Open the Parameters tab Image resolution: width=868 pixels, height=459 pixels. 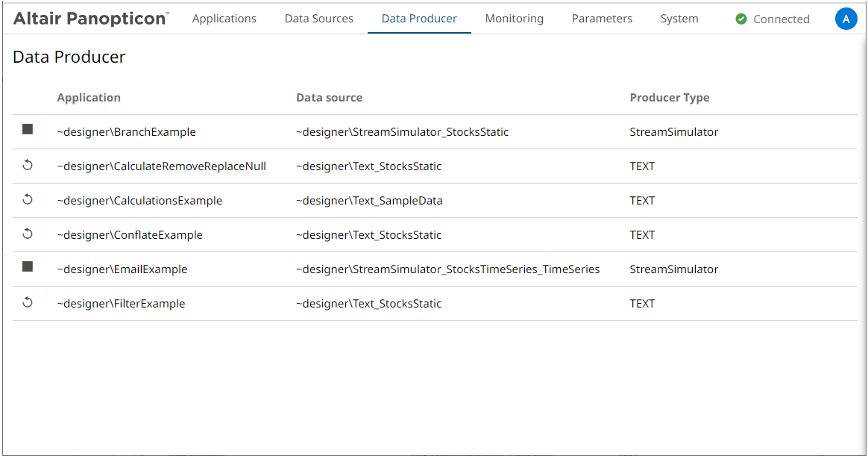click(x=602, y=19)
